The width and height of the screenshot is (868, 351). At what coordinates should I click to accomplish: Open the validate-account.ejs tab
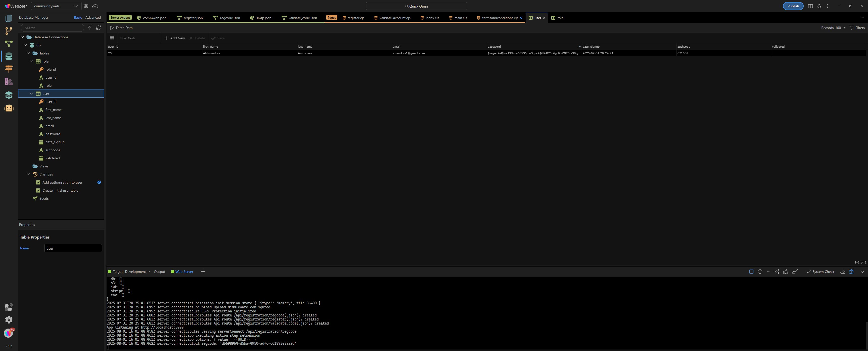392,18
